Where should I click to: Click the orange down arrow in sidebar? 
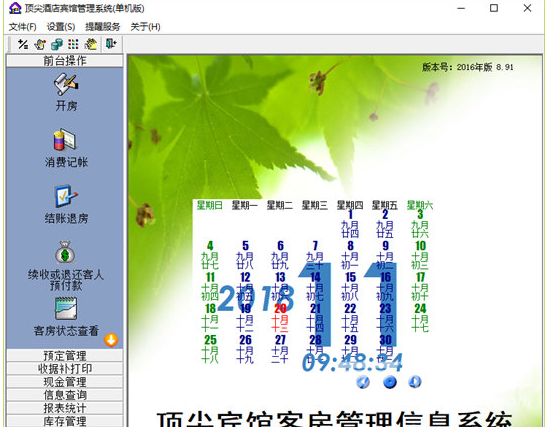111,340
